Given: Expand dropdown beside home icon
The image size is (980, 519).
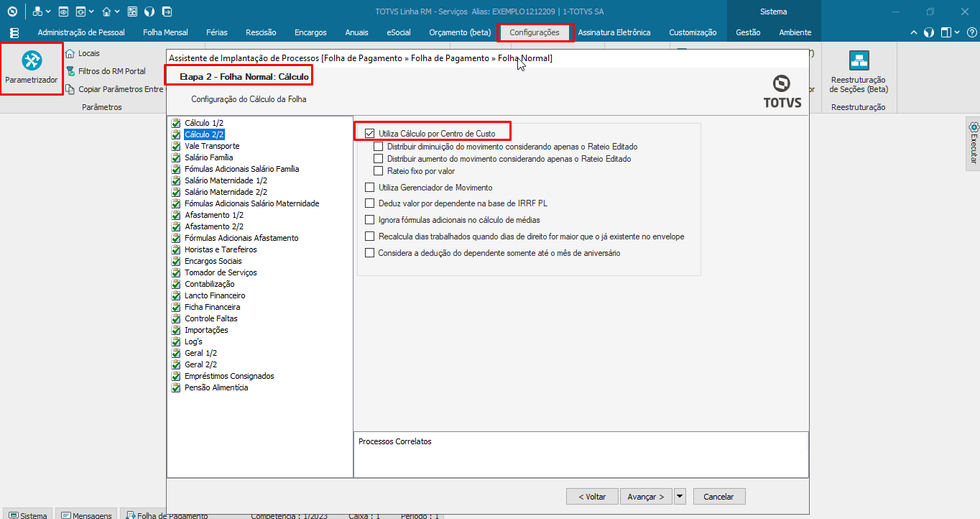Looking at the screenshot, I should (116, 12).
